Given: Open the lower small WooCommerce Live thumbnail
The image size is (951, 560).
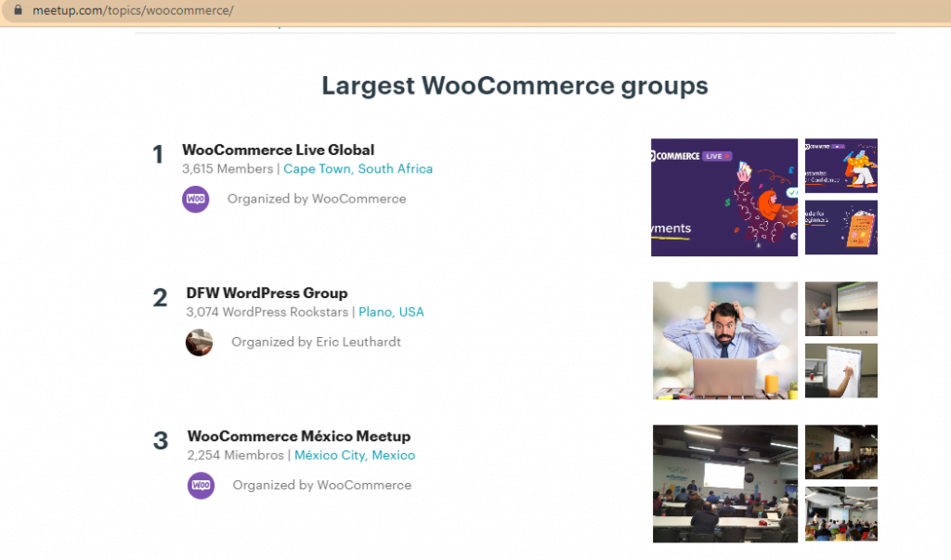Looking at the screenshot, I should pyautogui.click(x=841, y=228).
